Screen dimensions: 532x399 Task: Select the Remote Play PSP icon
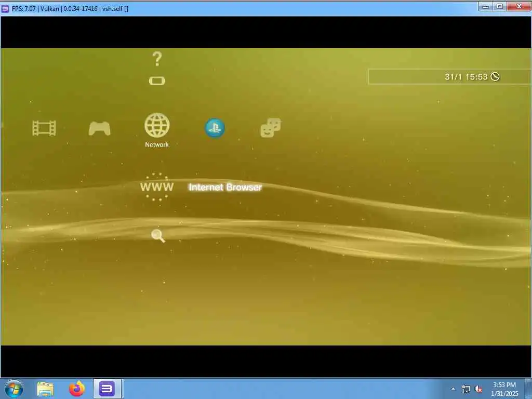click(x=157, y=81)
